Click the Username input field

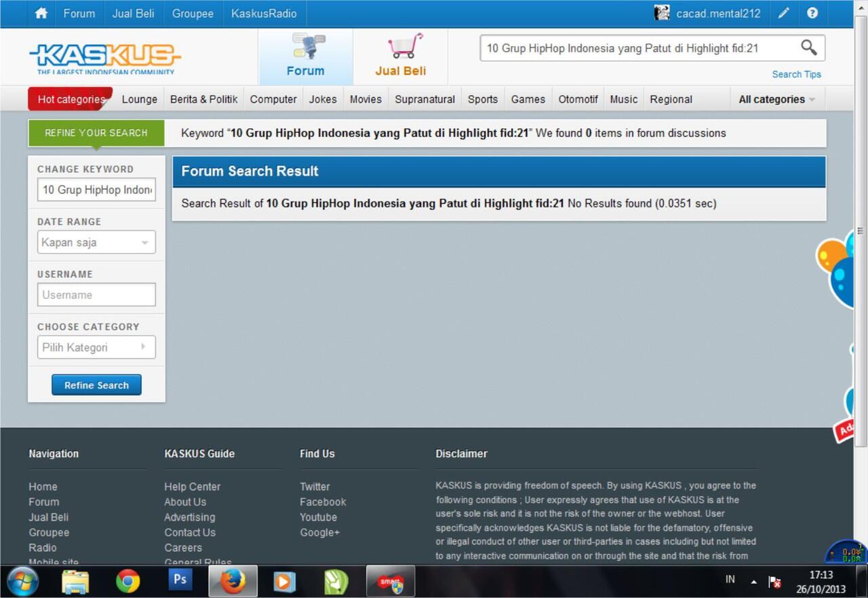point(96,294)
